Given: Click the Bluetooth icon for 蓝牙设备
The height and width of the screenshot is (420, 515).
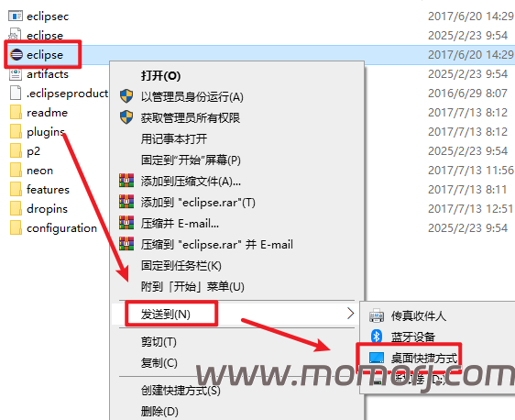Looking at the screenshot, I should (x=377, y=337).
